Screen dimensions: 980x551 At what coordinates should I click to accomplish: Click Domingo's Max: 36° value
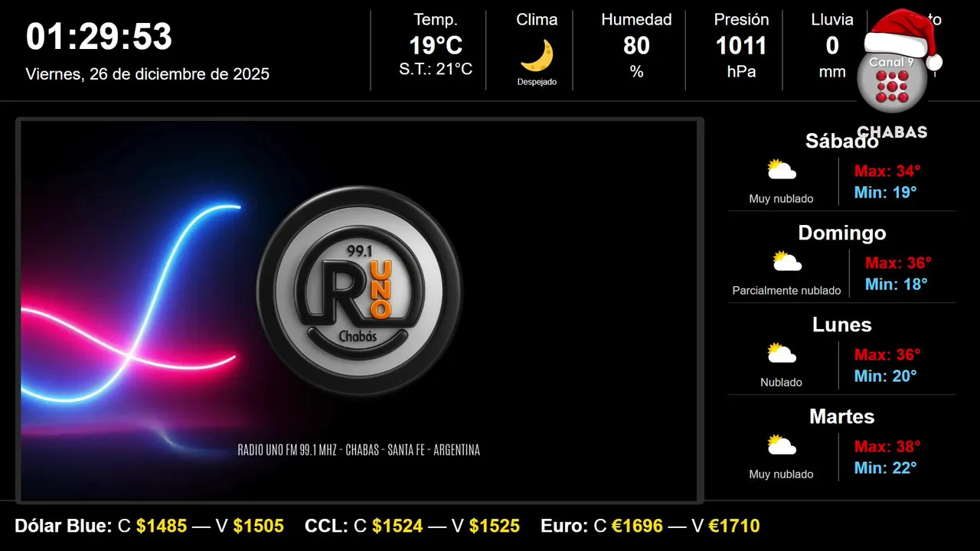pyautogui.click(x=898, y=262)
